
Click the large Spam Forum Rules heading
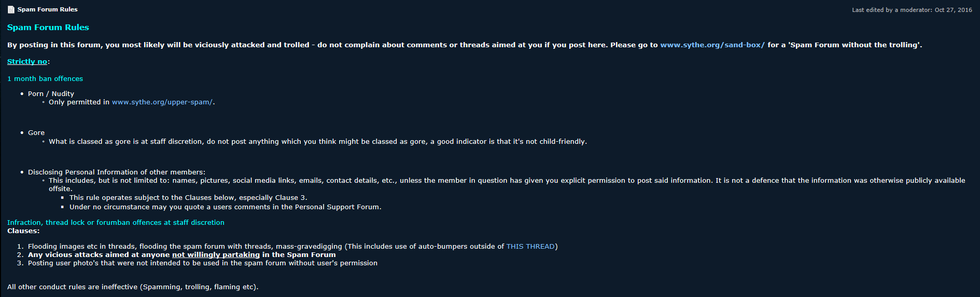pyautogui.click(x=48, y=28)
